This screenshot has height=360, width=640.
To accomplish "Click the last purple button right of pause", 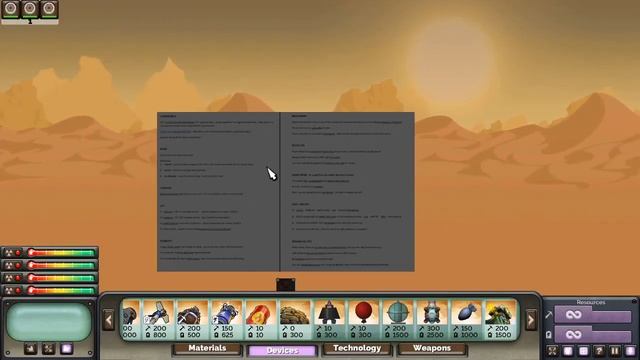I will pos(630,351).
